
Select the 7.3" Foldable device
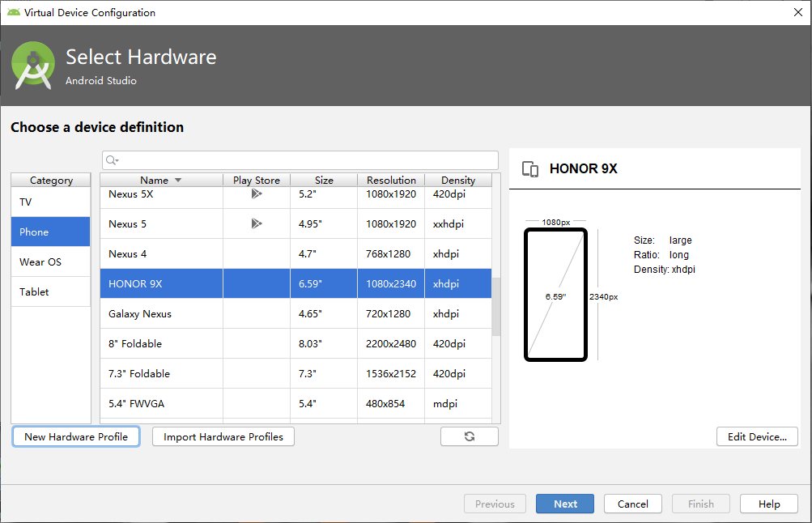tap(295, 374)
